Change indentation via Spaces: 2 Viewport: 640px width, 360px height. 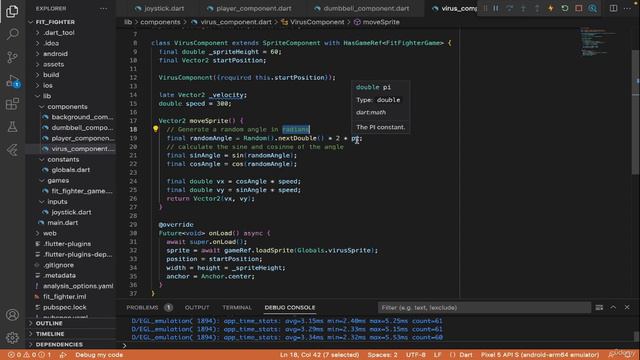pyautogui.click(x=382, y=355)
